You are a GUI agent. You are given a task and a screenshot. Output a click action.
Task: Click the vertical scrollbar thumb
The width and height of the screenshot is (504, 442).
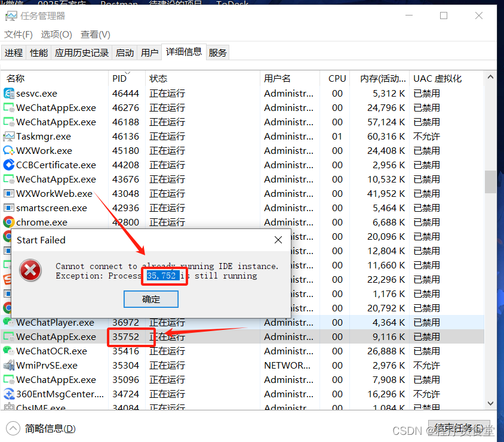(490, 182)
